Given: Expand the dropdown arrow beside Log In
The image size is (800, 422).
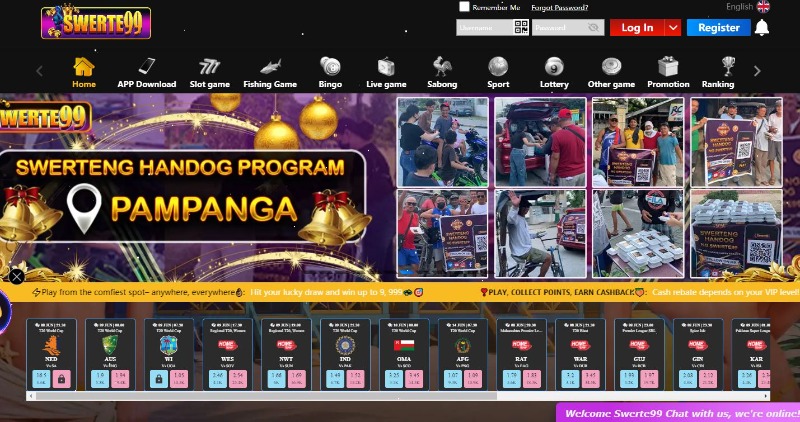Looking at the screenshot, I should tap(673, 28).
